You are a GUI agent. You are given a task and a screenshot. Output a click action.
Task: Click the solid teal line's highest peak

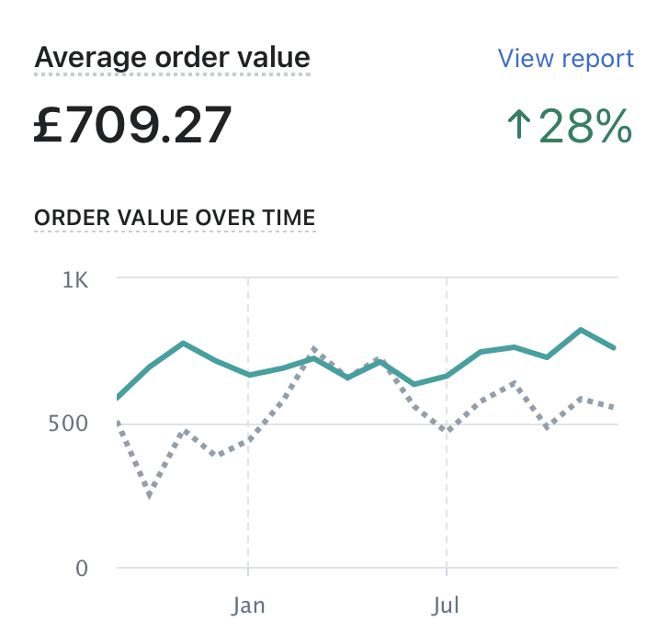581,330
